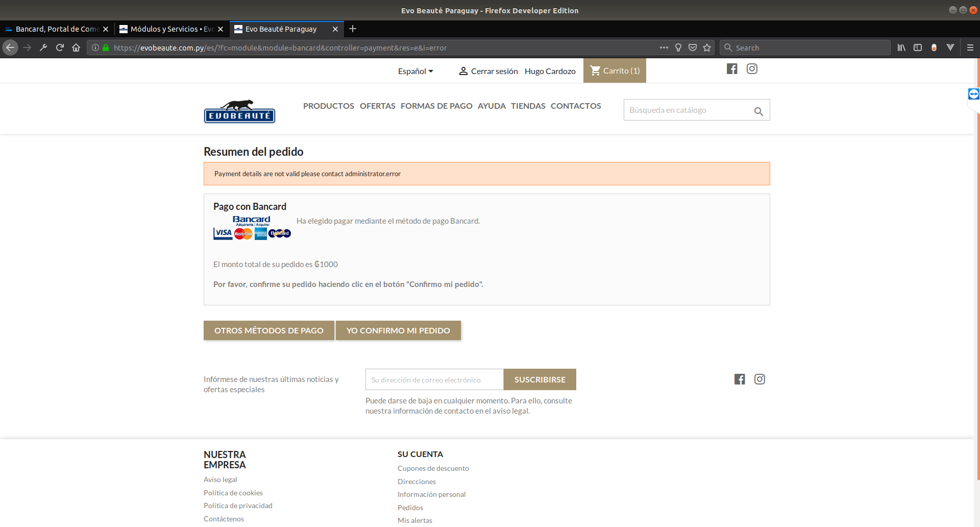This screenshot has width=980, height=527.
Task: Open the AYUDA menu item
Action: [492, 106]
